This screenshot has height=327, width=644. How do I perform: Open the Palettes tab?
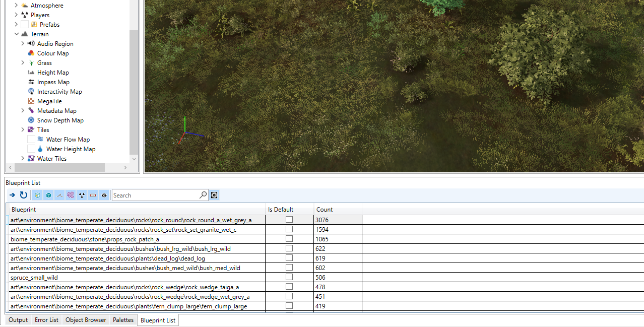coord(123,320)
